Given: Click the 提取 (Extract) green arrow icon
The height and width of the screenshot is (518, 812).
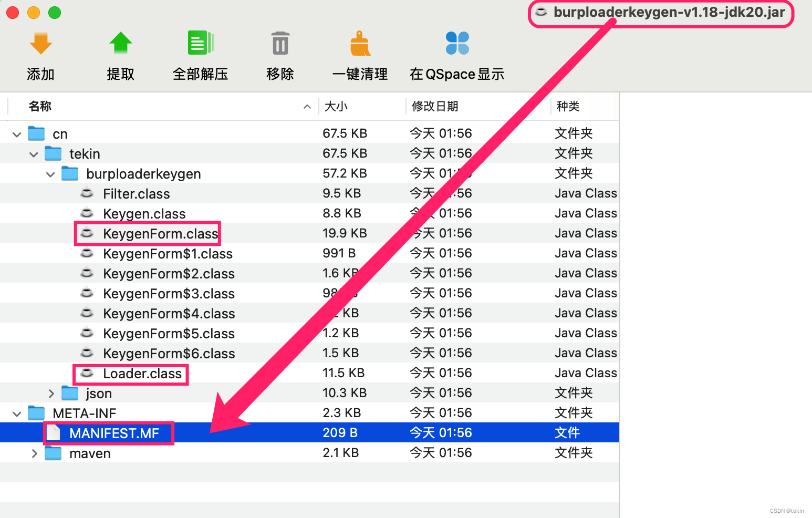Looking at the screenshot, I should [121, 43].
